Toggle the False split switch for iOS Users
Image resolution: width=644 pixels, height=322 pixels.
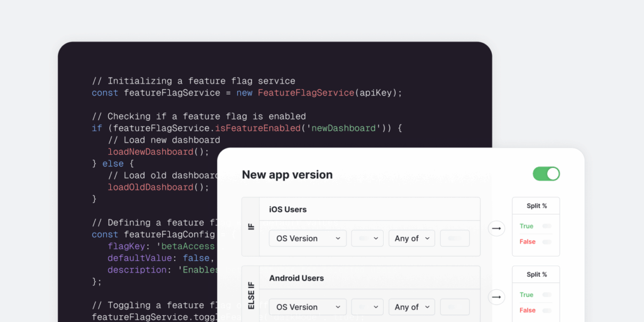point(547,242)
